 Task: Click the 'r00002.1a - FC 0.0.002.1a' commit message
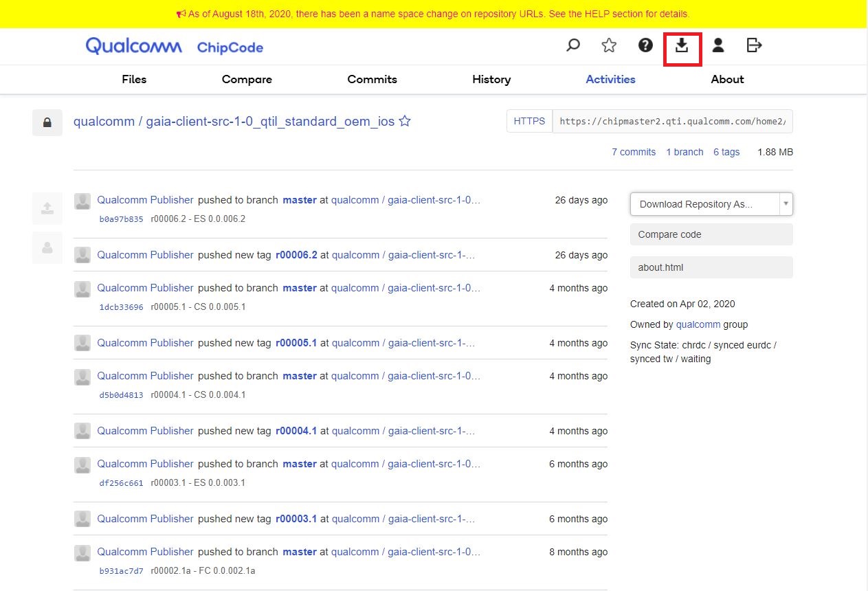pyautogui.click(x=203, y=571)
